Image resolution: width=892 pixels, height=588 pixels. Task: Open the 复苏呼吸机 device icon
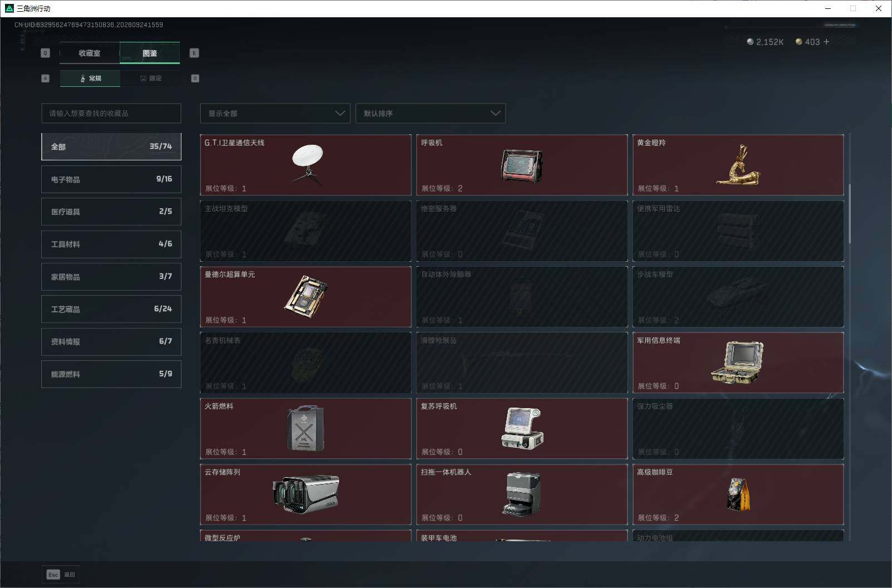522,428
